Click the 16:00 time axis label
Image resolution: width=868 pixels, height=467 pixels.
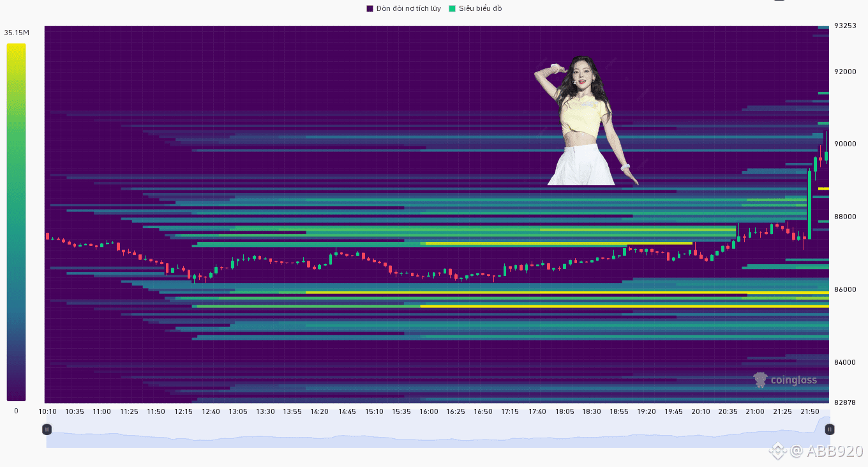[x=429, y=411]
